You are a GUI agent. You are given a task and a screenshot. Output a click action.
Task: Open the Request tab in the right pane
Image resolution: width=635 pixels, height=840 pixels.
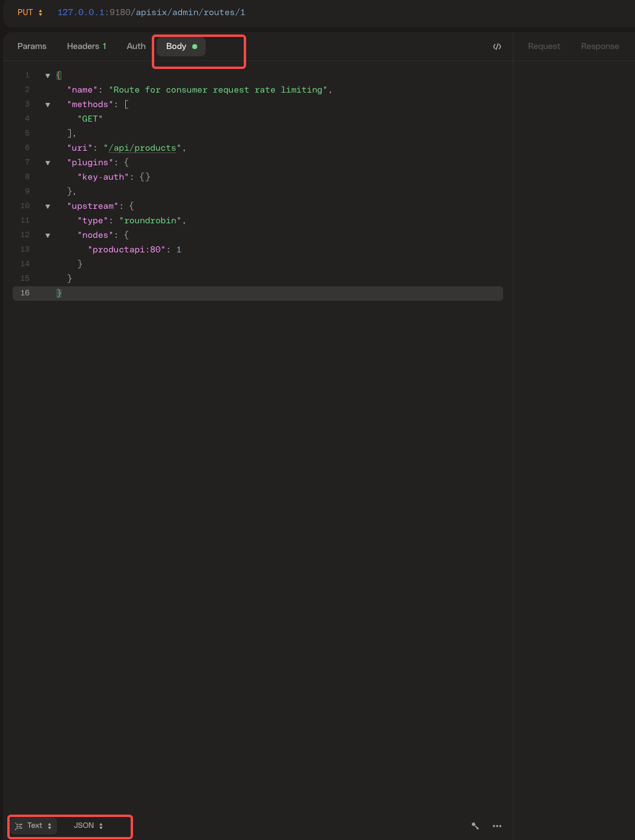tap(544, 46)
